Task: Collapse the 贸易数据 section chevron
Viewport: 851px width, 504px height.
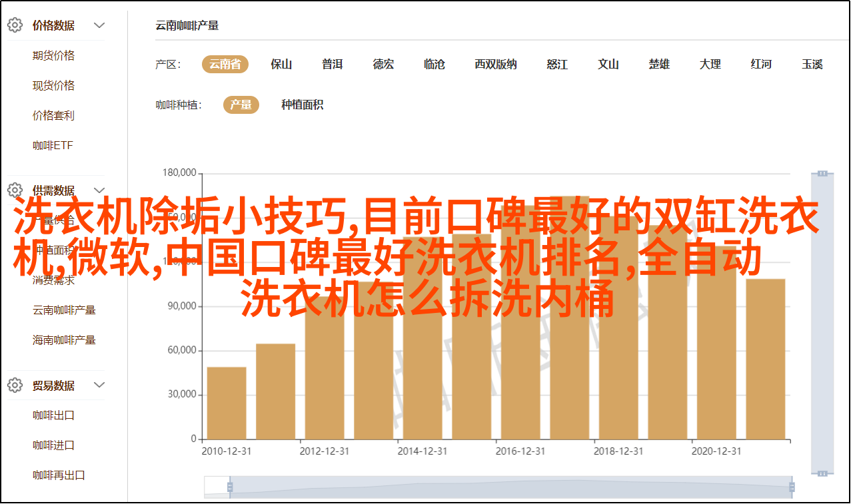Action: [99, 385]
